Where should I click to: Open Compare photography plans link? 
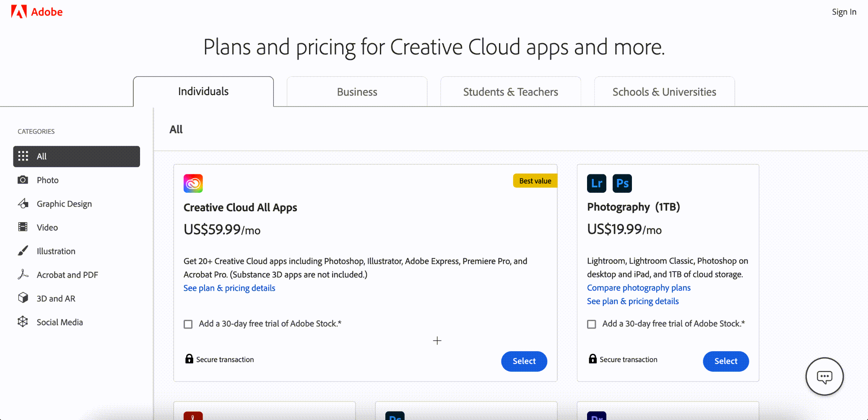[639, 288]
